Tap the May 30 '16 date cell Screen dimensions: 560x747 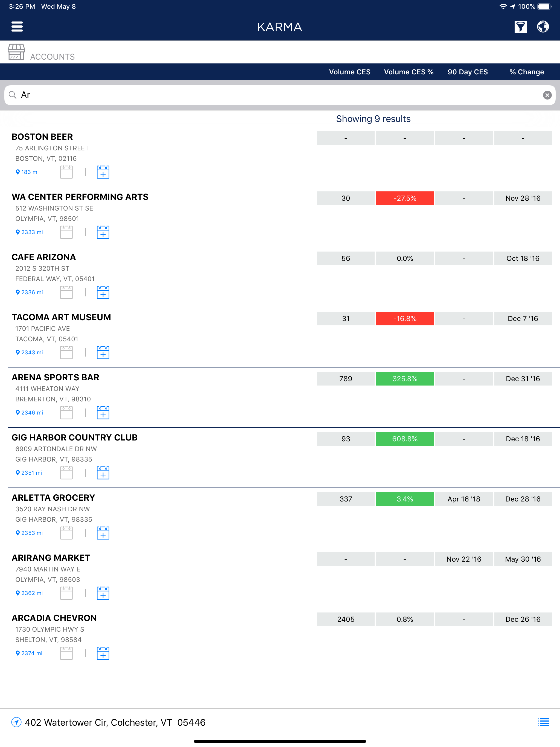point(523,559)
